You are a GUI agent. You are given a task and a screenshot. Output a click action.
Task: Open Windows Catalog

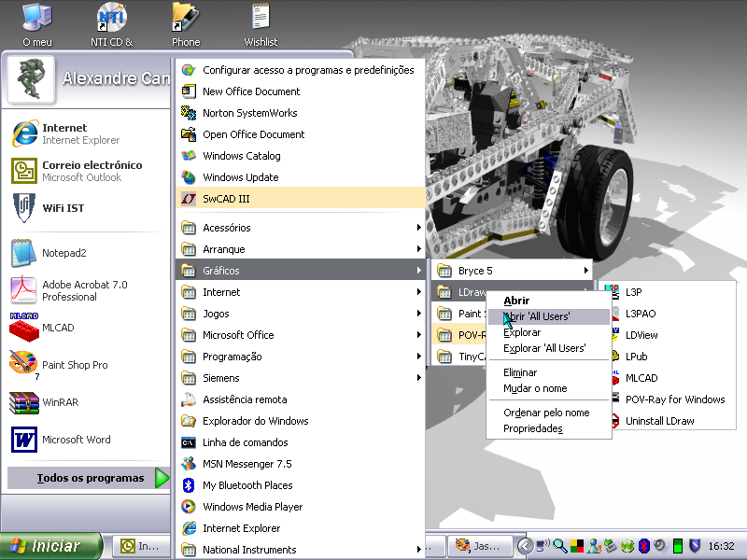tap(300, 156)
